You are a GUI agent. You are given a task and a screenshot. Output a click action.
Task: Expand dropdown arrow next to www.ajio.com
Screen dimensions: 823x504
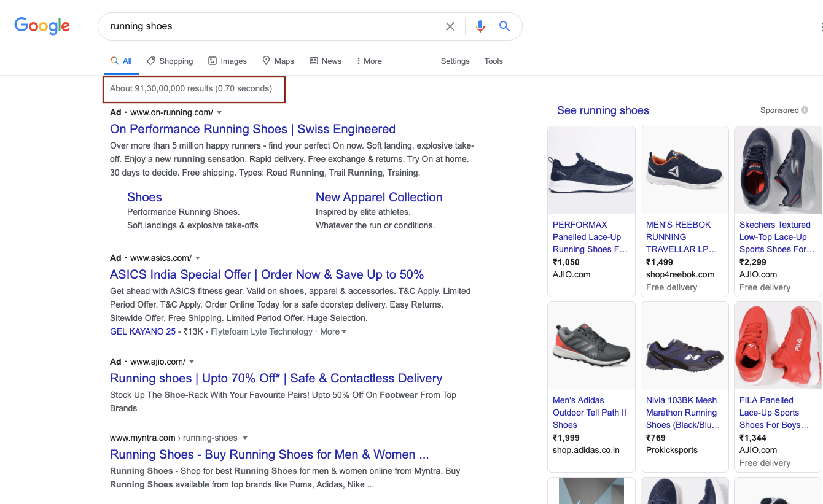tap(192, 362)
